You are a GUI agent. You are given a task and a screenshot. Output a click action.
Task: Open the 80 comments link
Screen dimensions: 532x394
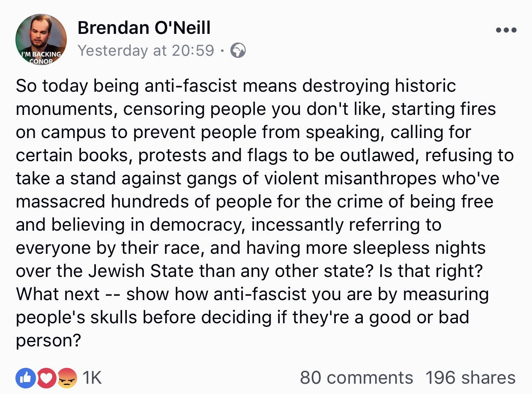coord(356,378)
